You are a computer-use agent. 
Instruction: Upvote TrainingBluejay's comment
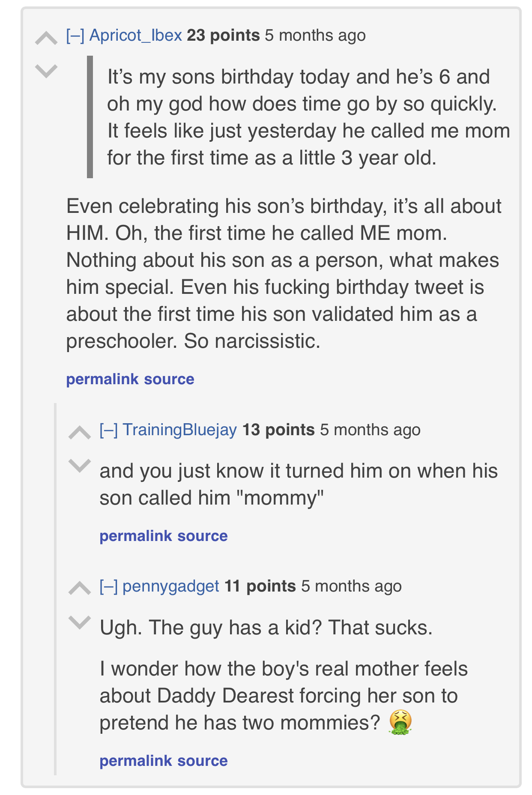coord(80,433)
